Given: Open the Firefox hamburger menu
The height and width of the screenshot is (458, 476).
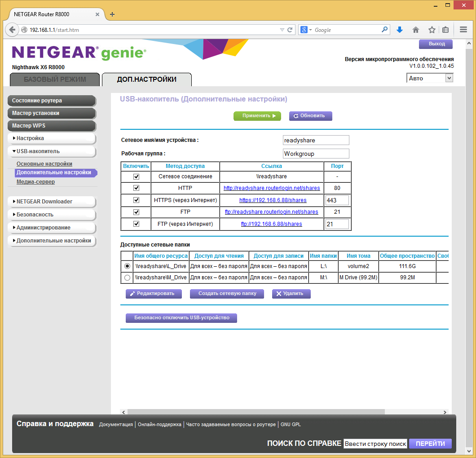Looking at the screenshot, I should [463, 30].
